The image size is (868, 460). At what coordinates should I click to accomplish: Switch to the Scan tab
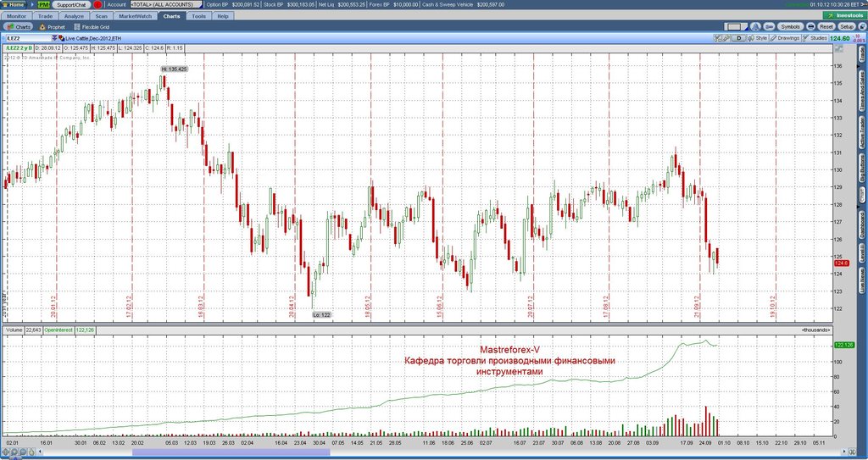pyautogui.click(x=102, y=16)
